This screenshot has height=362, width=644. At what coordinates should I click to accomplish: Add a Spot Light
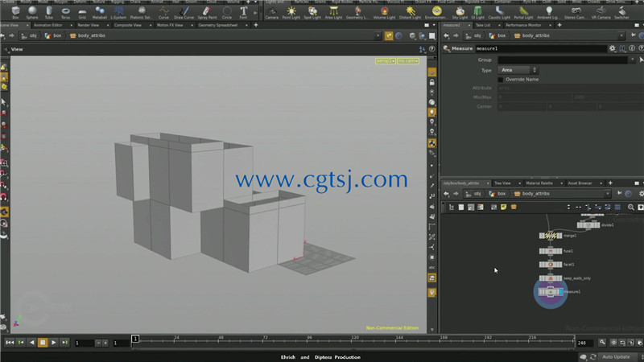pyautogui.click(x=312, y=13)
